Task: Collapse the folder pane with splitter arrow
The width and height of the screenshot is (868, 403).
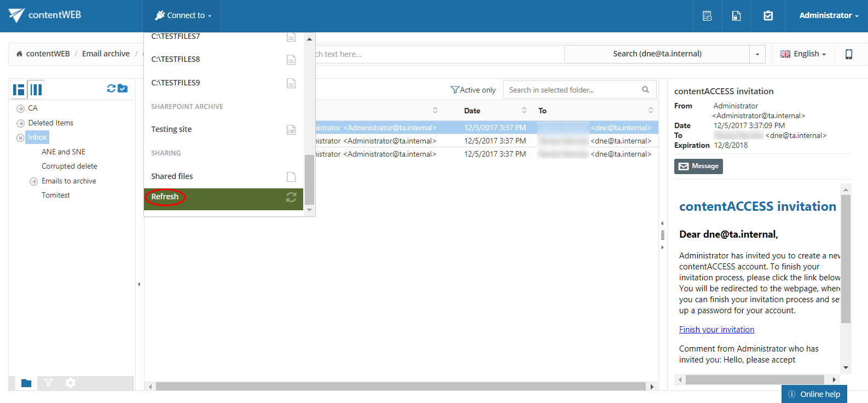Action: click(x=139, y=284)
